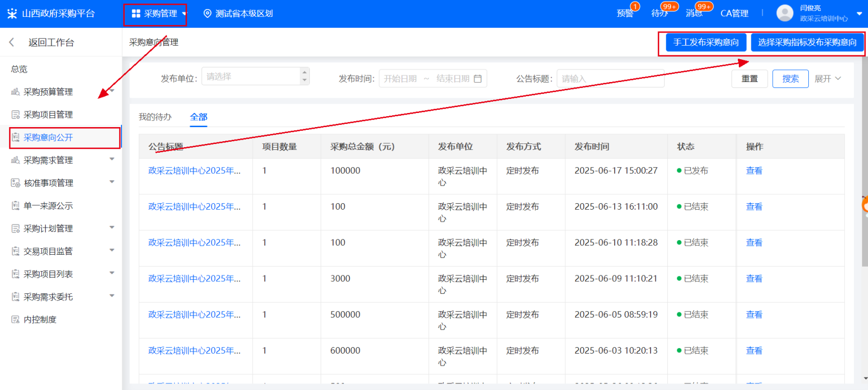Select the 全部 tab

199,117
